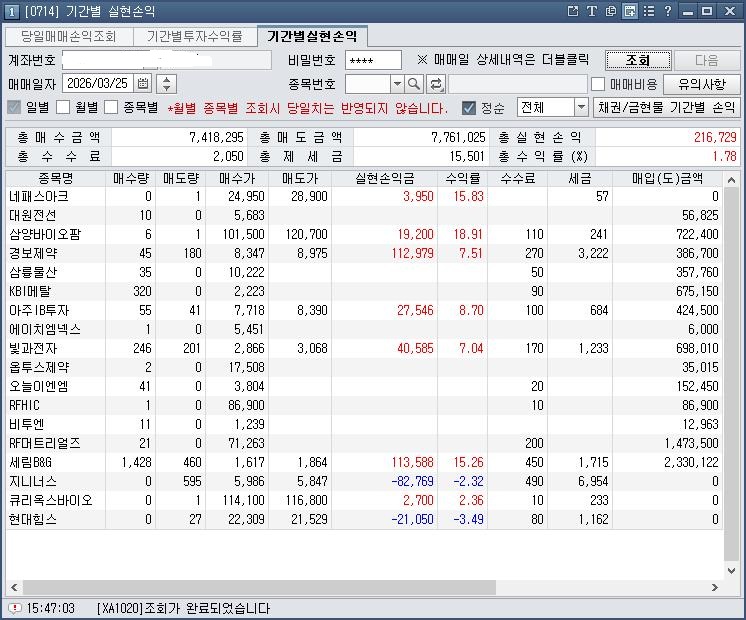Click the date spinner arrows beside calendar

tap(167, 84)
